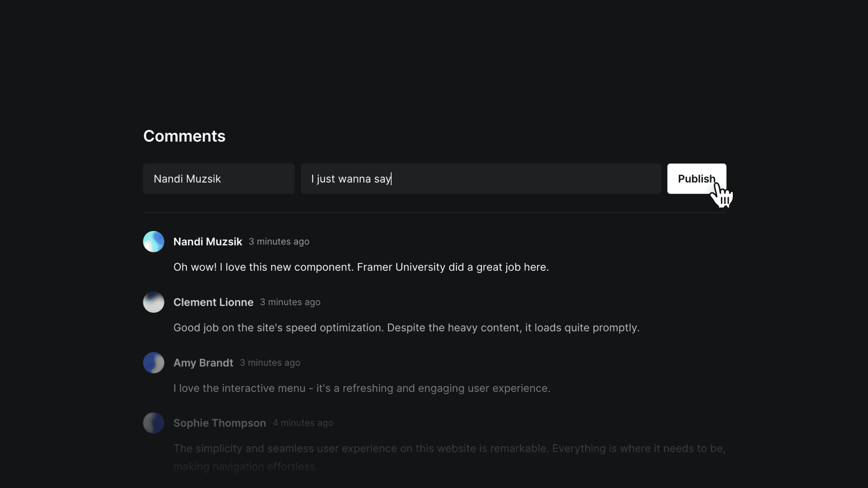This screenshot has height=488, width=868.
Task: Click Clement's comment about speed optimization
Action: [406, 328]
